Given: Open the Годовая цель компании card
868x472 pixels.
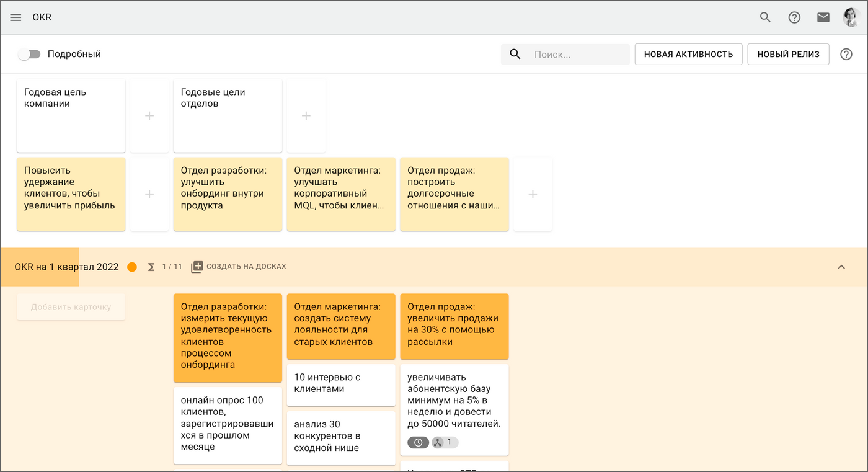Looking at the screenshot, I should point(71,115).
